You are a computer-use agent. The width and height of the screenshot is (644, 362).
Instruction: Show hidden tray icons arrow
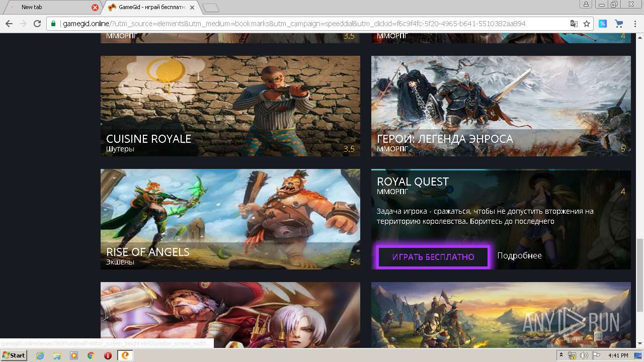click(x=561, y=355)
